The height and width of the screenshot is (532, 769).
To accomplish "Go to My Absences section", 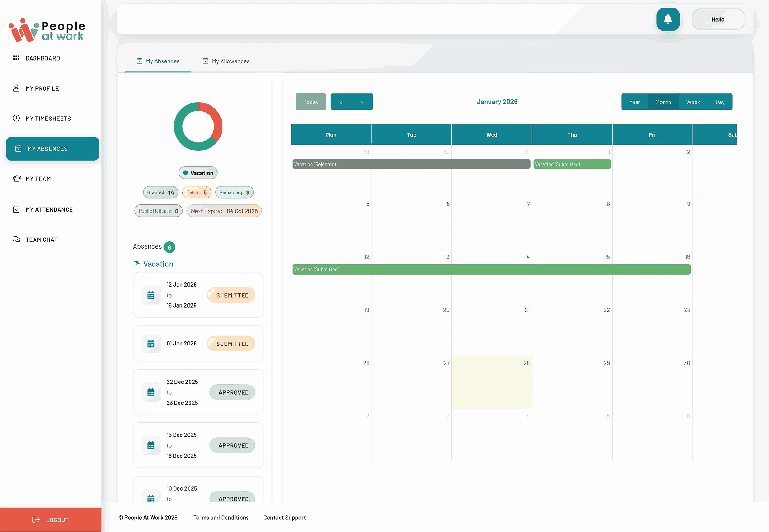I will click(48, 149).
